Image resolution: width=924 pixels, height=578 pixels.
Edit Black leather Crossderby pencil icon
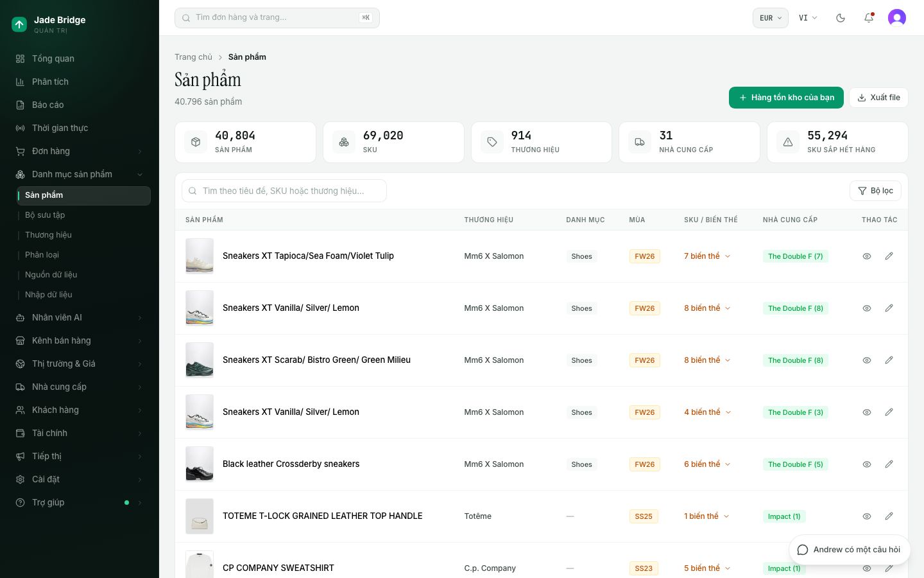coord(889,464)
